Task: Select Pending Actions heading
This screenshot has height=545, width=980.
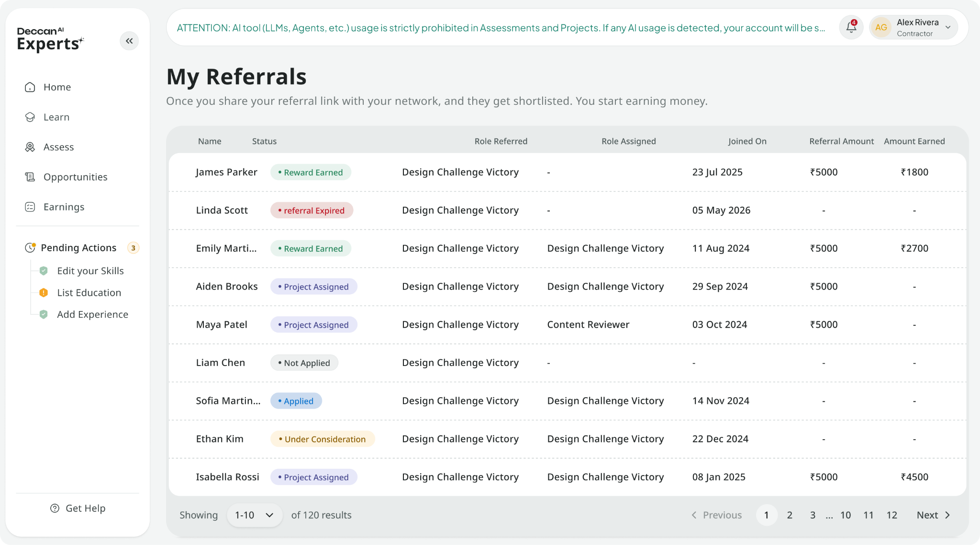Action: (78, 248)
